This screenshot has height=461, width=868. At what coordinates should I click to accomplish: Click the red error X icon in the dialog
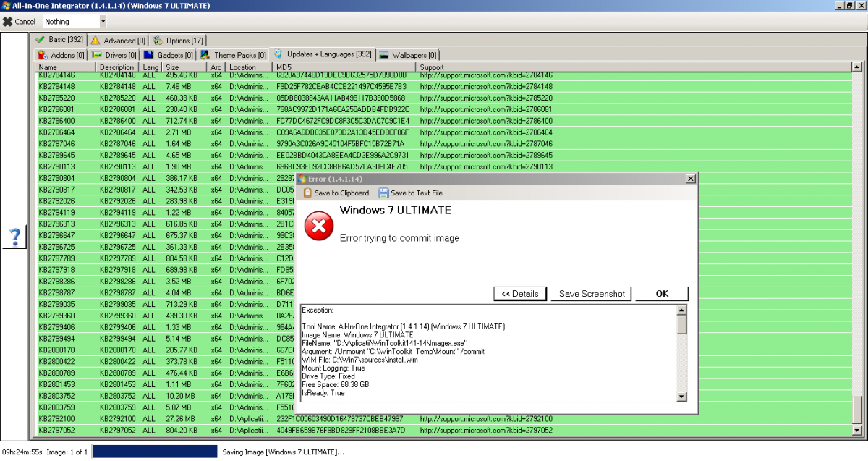318,226
